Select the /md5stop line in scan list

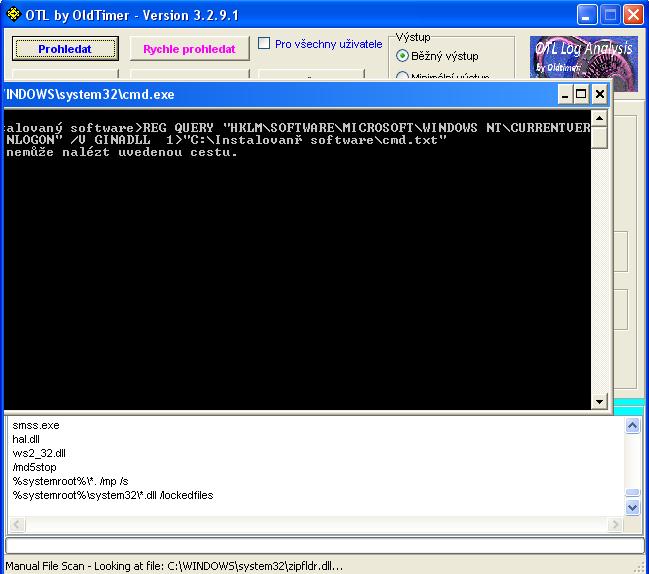click(34, 467)
